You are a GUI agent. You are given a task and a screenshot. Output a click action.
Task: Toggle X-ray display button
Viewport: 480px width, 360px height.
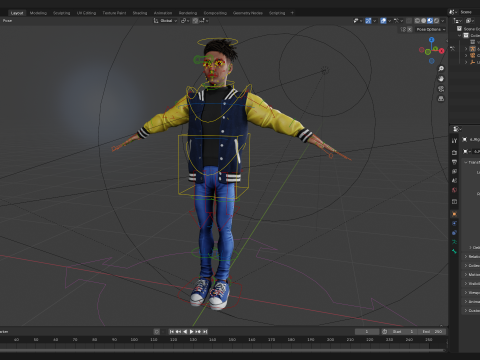coord(409,21)
